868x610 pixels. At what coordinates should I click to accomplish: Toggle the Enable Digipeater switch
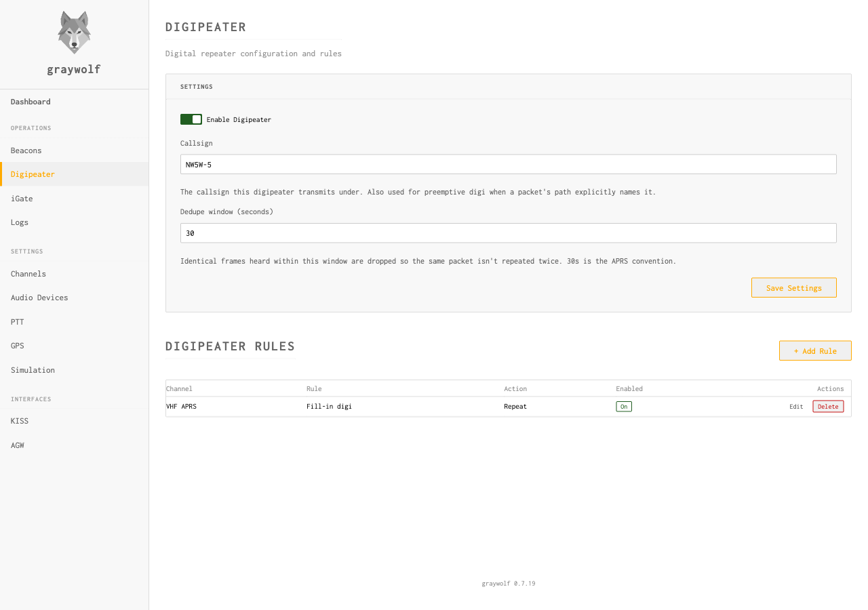coord(191,119)
